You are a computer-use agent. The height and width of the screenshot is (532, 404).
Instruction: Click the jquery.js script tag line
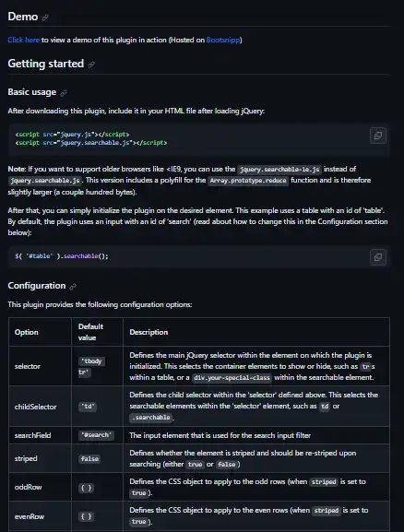click(x=72, y=135)
